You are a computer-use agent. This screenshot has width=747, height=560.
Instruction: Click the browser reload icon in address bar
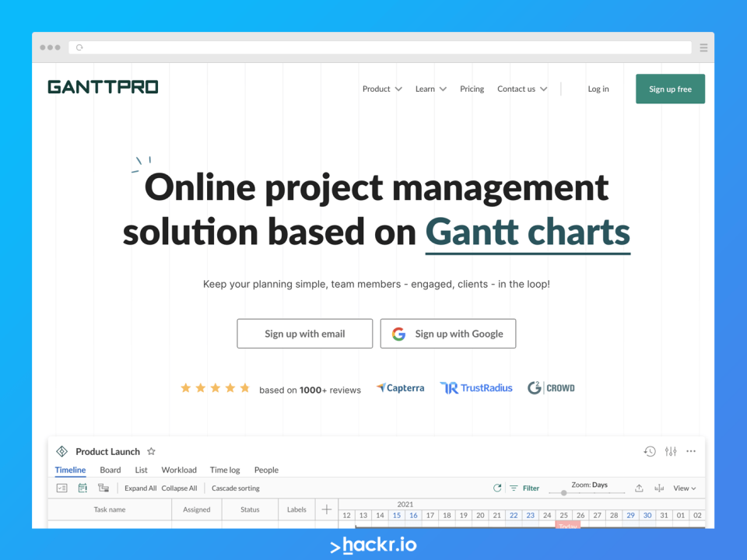click(x=79, y=47)
